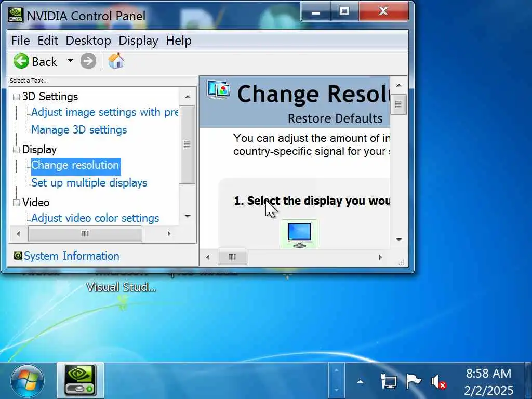Open the File menu
532x399 pixels.
20,41
